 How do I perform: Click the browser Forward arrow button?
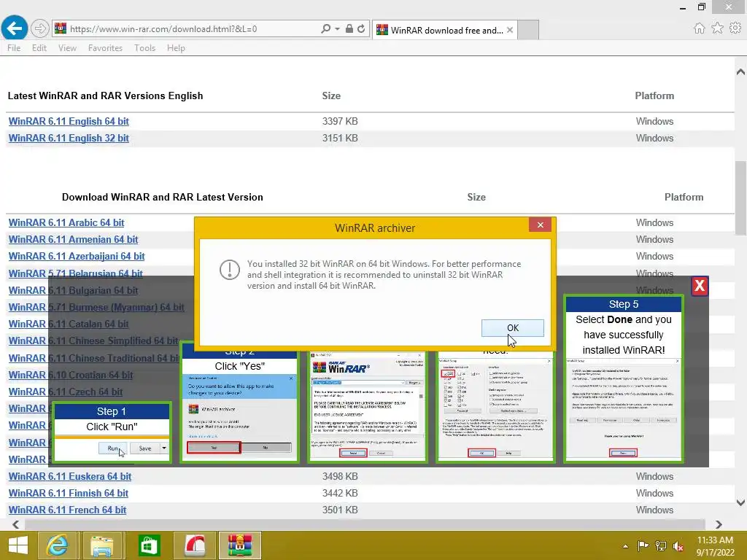coord(40,28)
